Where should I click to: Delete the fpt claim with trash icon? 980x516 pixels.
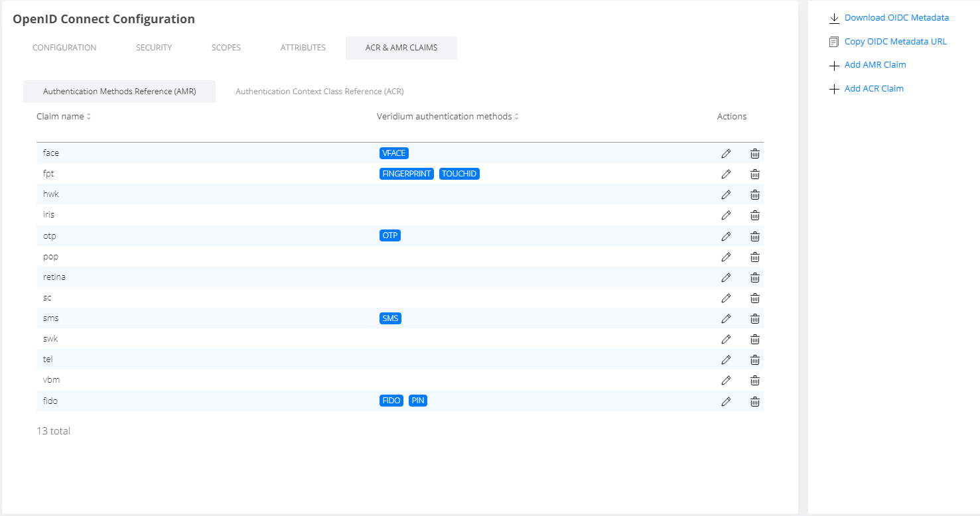coord(754,174)
